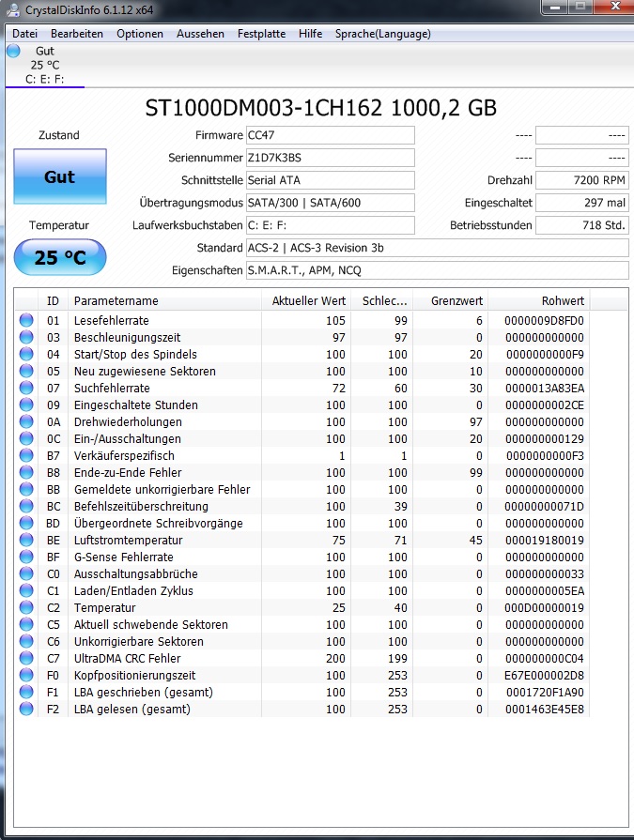Click status icon of Ein-/Ausschaltungen row
Screen dimensions: 634x840
tap(26, 438)
